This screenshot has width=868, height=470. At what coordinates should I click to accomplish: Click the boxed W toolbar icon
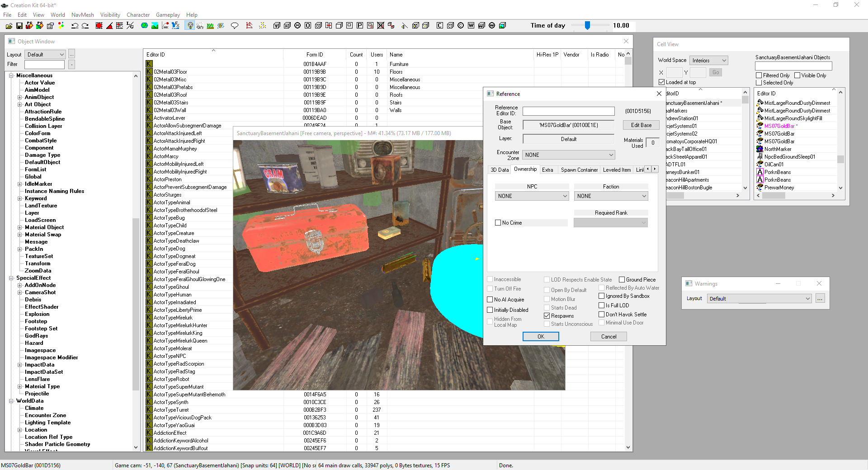click(471, 26)
